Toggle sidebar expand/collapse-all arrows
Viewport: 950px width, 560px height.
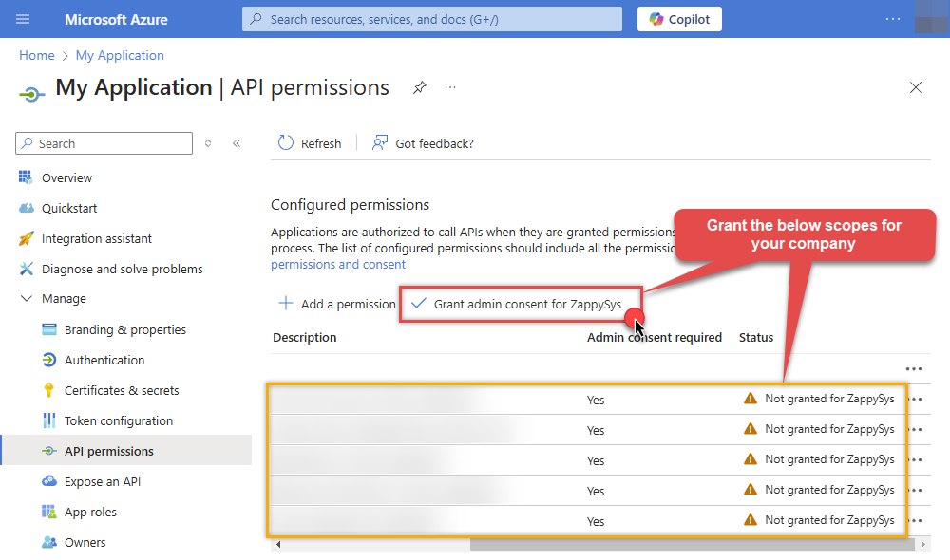pyautogui.click(x=208, y=143)
